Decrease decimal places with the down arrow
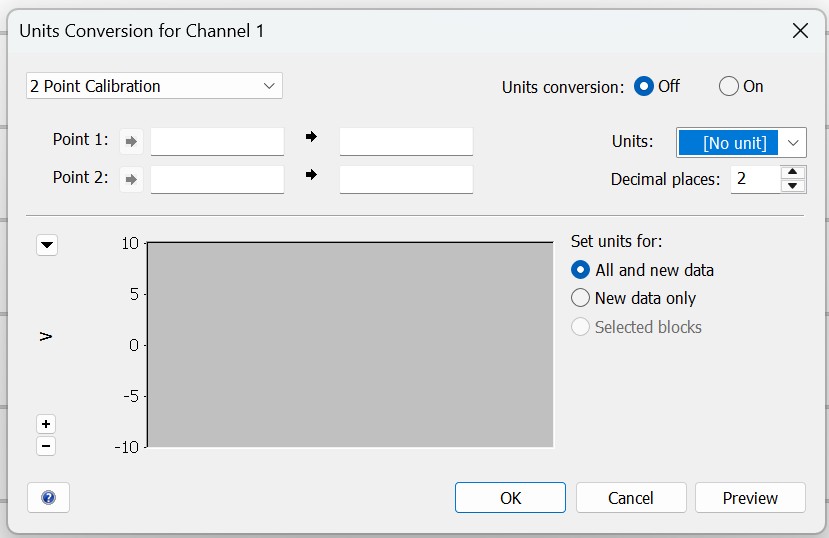The height and width of the screenshot is (538, 829). (793, 185)
